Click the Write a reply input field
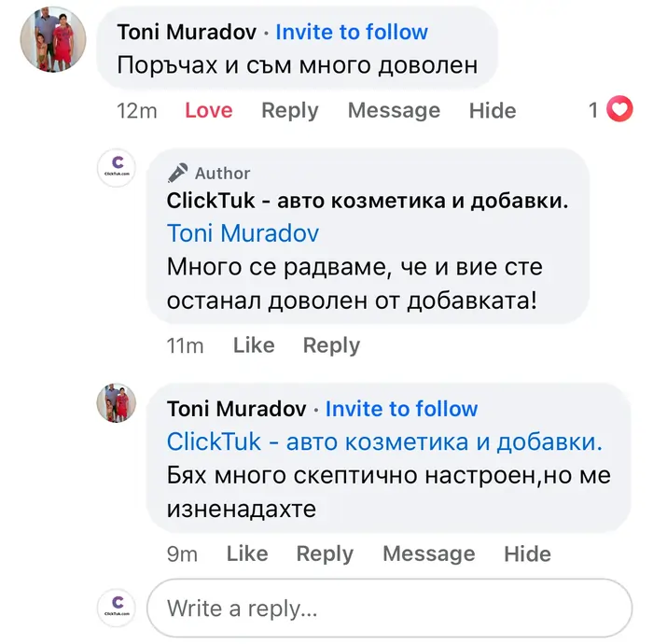The height and width of the screenshot is (644, 653). pyautogui.click(x=390, y=609)
